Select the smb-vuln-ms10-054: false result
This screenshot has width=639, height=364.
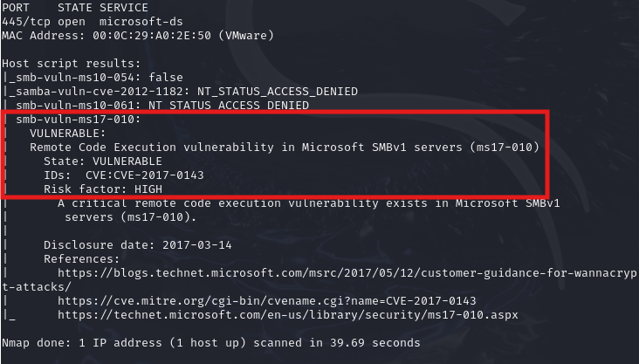coord(96,77)
